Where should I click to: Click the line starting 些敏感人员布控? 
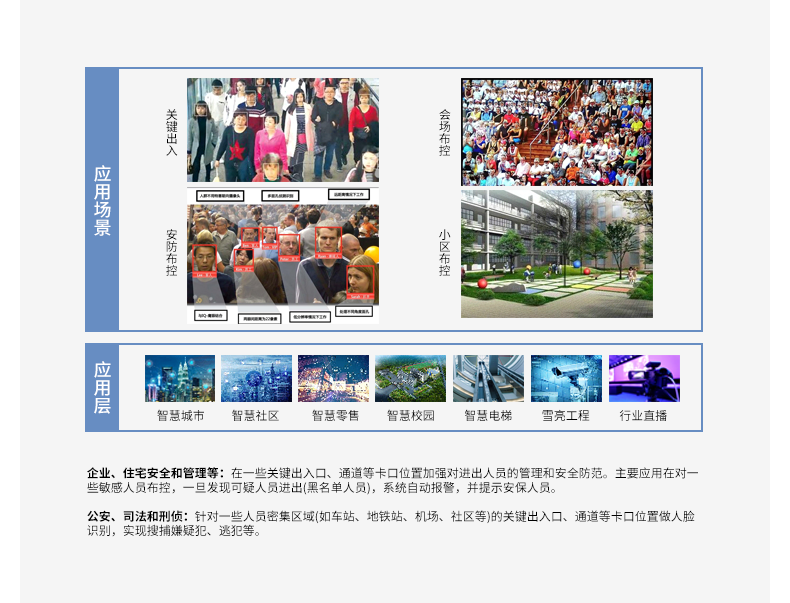(x=322, y=488)
